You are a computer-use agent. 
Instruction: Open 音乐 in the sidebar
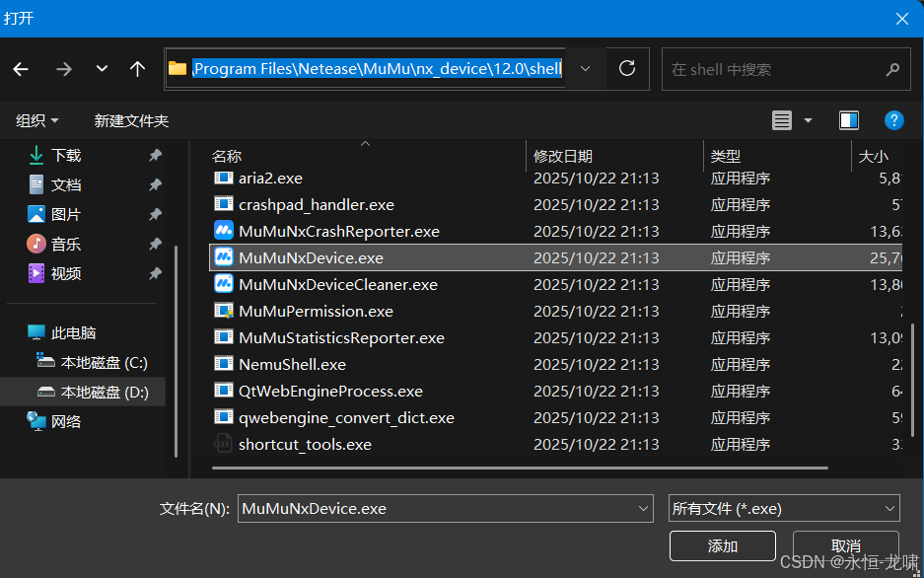point(65,244)
